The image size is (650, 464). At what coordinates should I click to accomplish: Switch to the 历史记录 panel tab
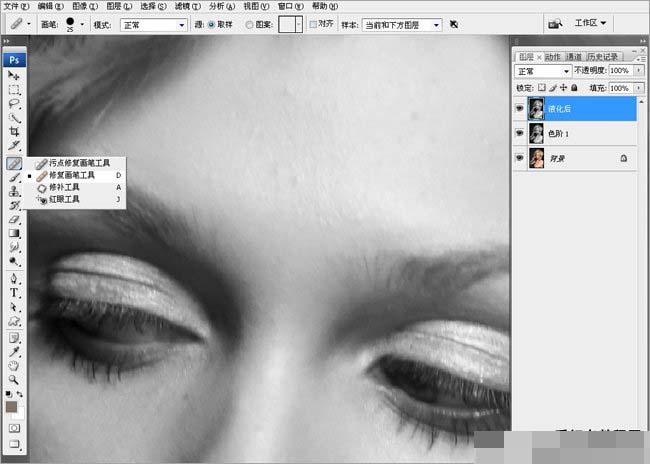(x=602, y=57)
